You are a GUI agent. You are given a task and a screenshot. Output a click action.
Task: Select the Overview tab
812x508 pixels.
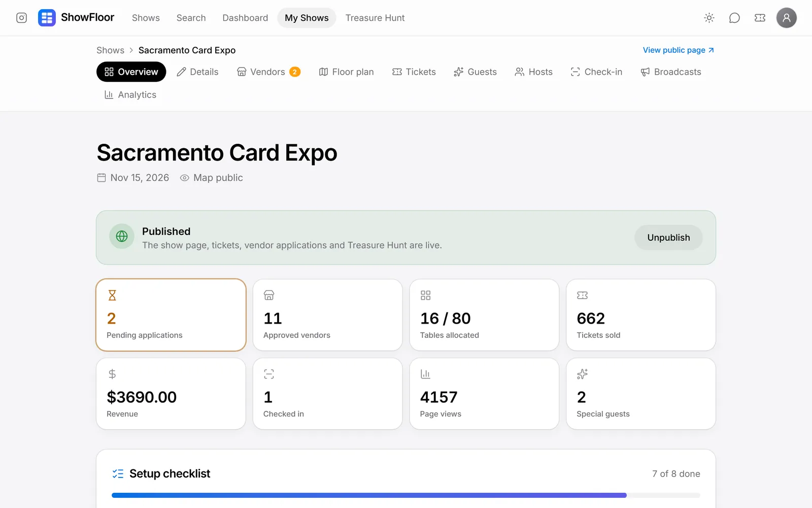131,72
